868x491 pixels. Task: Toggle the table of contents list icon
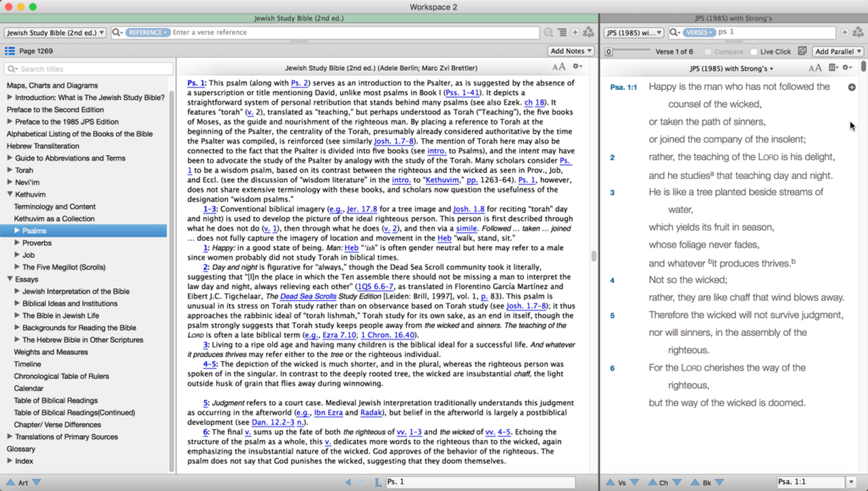9,52
